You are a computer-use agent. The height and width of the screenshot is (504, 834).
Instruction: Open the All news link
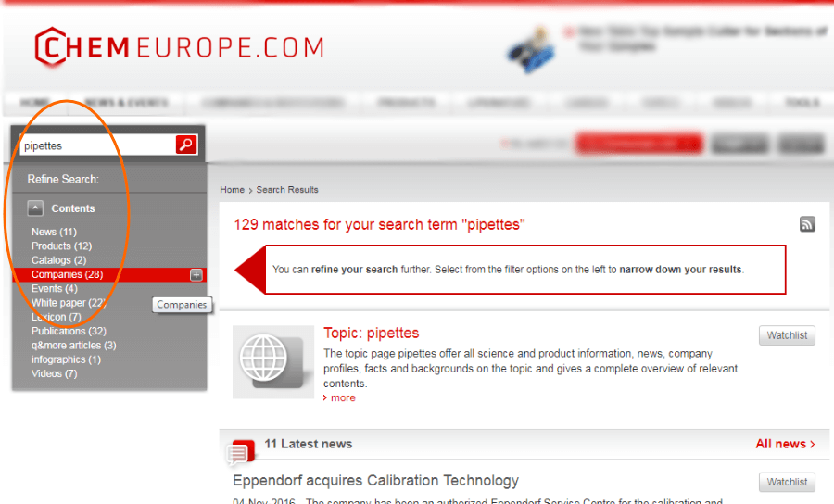(x=785, y=444)
